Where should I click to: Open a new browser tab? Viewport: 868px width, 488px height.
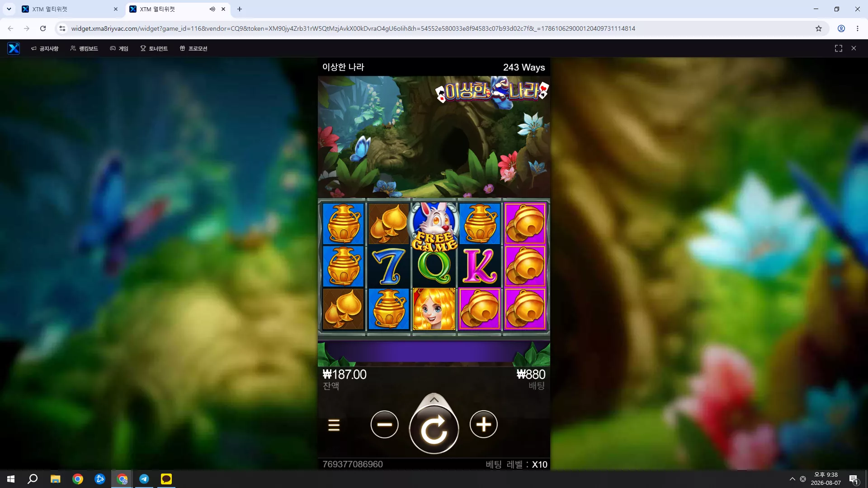(x=240, y=9)
